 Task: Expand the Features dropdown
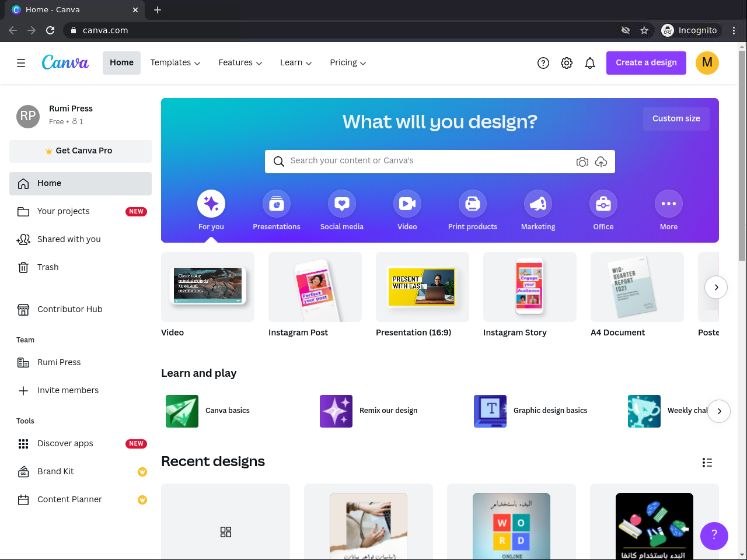[x=240, y=63]
